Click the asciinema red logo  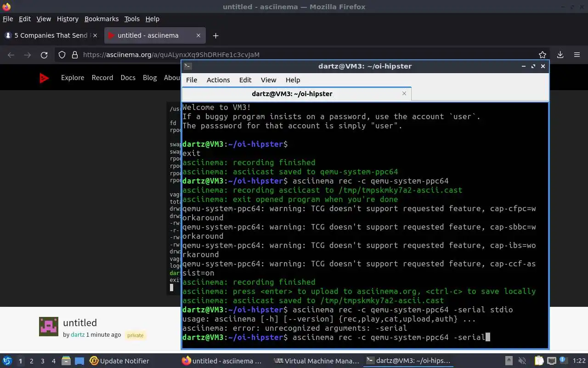tap(44, 78)
